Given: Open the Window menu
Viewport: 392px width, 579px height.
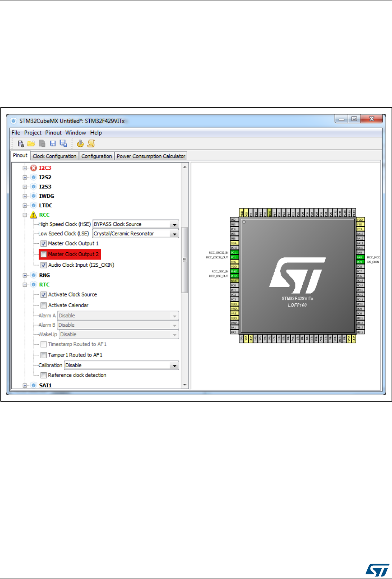Looking at the screenshot, I should 76,133.
